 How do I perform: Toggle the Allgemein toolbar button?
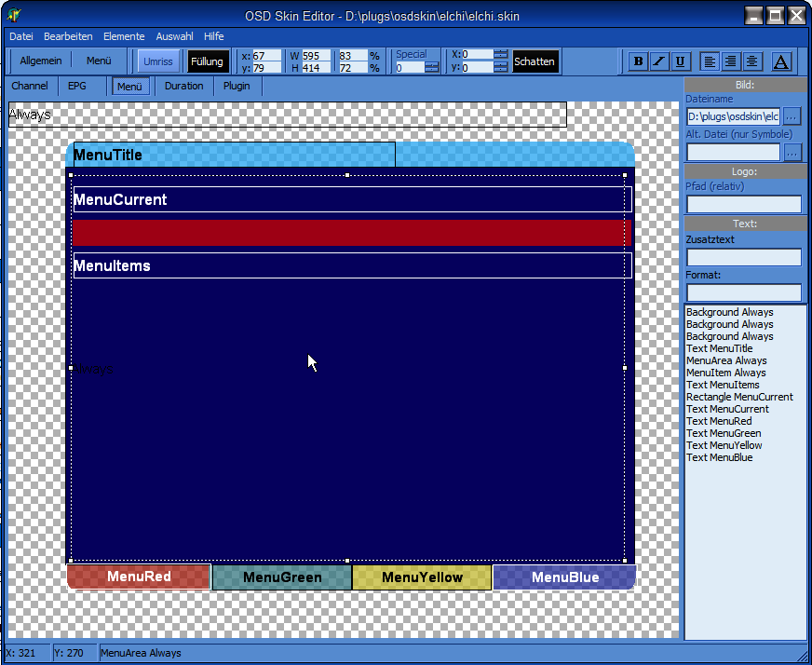click(41, 61)
